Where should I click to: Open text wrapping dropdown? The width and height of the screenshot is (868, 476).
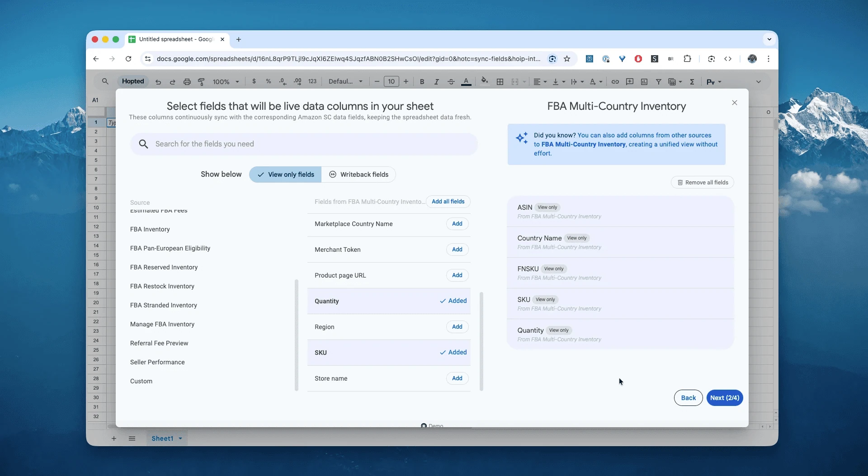click(x=577, y=82)
